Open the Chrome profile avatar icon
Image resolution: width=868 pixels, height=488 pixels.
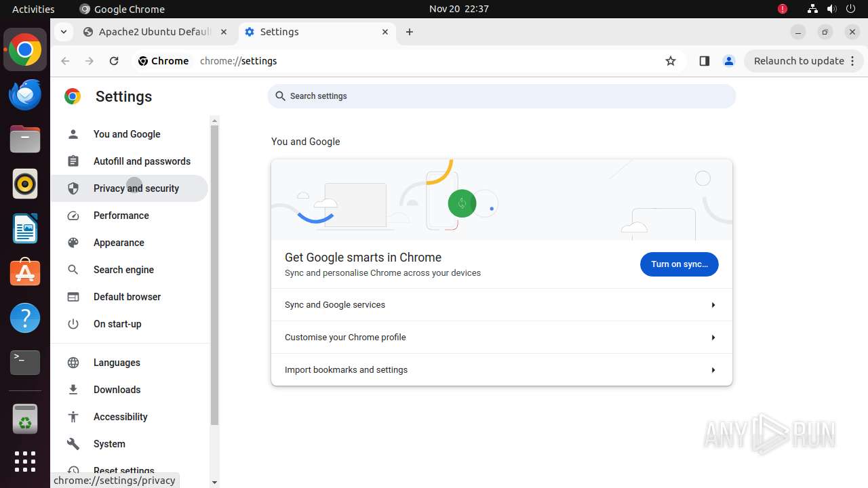(729, 61)
